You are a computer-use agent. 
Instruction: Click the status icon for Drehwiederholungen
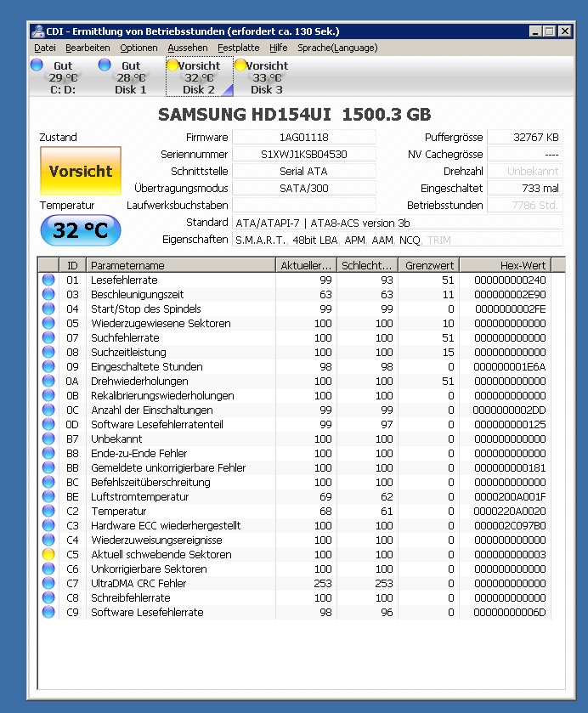(48, 381)
